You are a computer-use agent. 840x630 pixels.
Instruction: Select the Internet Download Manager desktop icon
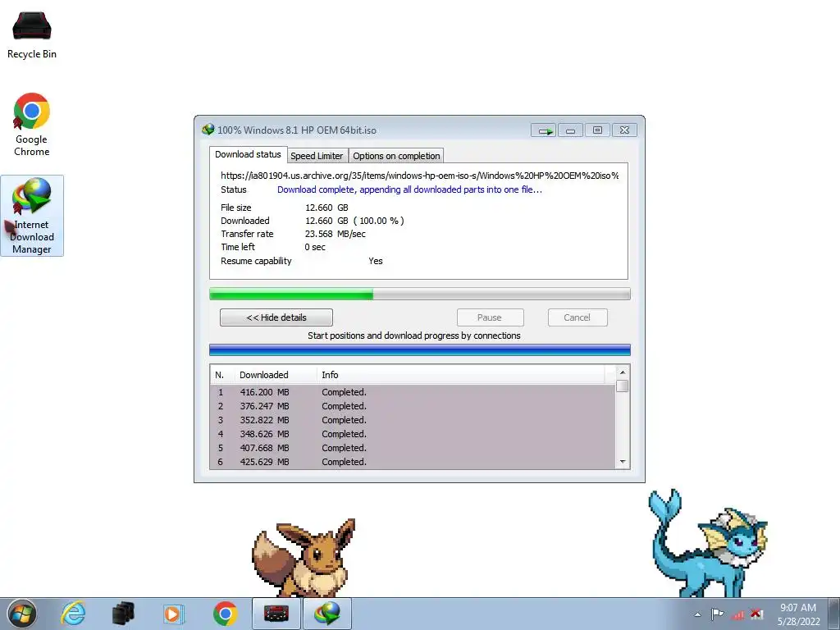click(32, 216)
